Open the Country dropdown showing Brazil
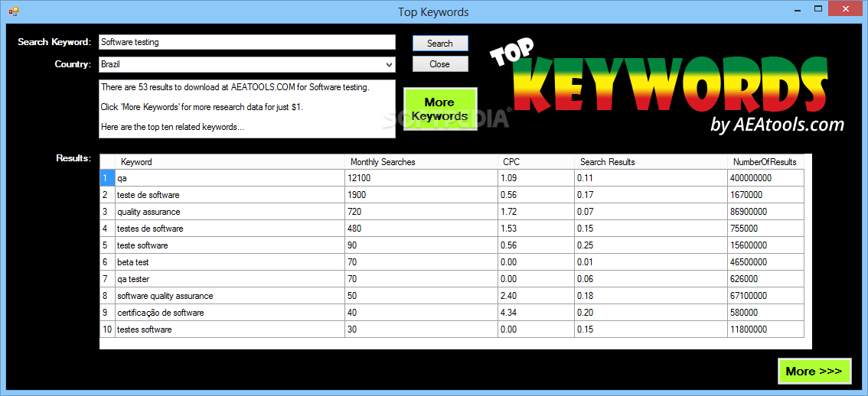This screenshot has width=868, height=396. pyautogui.click(x=247, y=65)
